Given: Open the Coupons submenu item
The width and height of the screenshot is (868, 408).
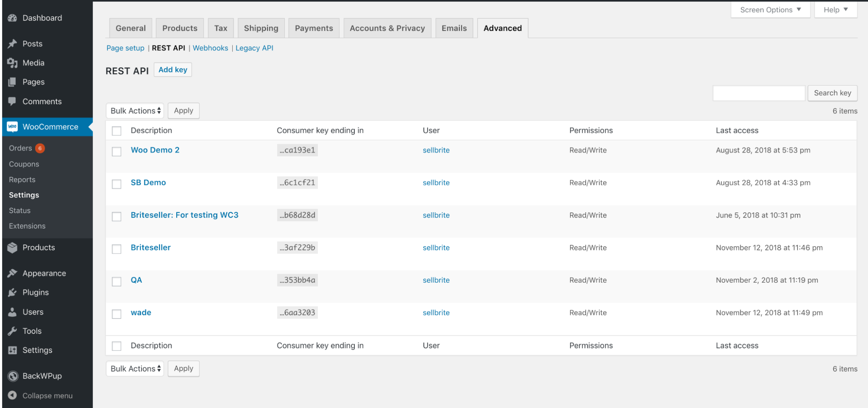Looking at the screenshot, I should 24,164.
